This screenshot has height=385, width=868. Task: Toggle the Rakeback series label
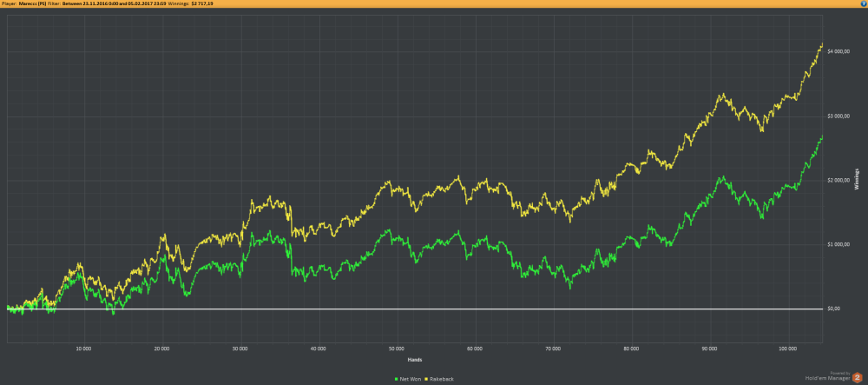pyautogui.click(x=443, y=379)
